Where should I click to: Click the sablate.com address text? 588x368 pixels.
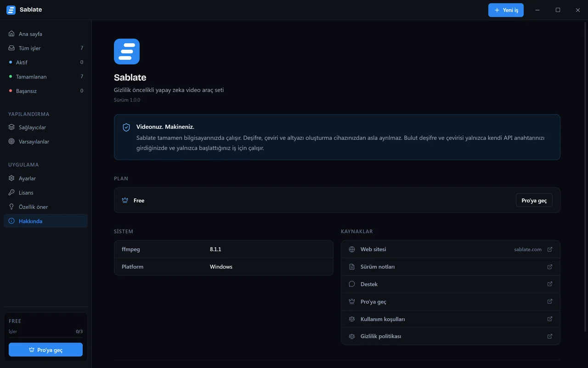(528, 249)
